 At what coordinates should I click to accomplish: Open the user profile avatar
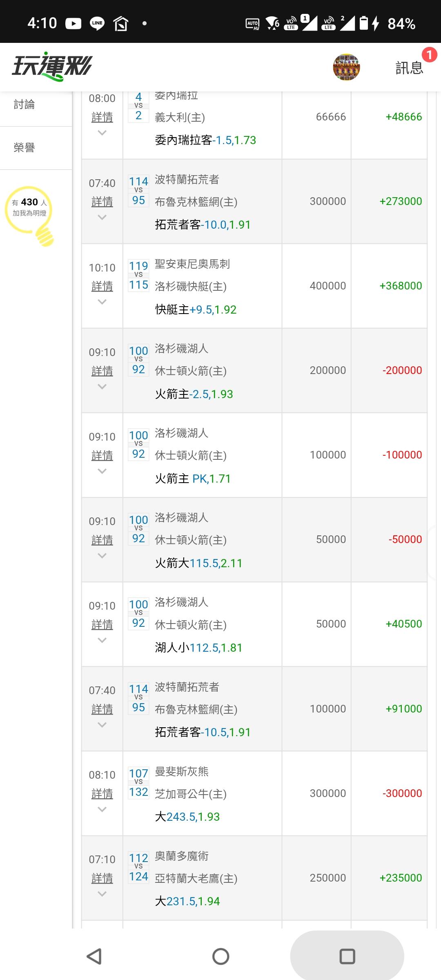click(346, 67)
